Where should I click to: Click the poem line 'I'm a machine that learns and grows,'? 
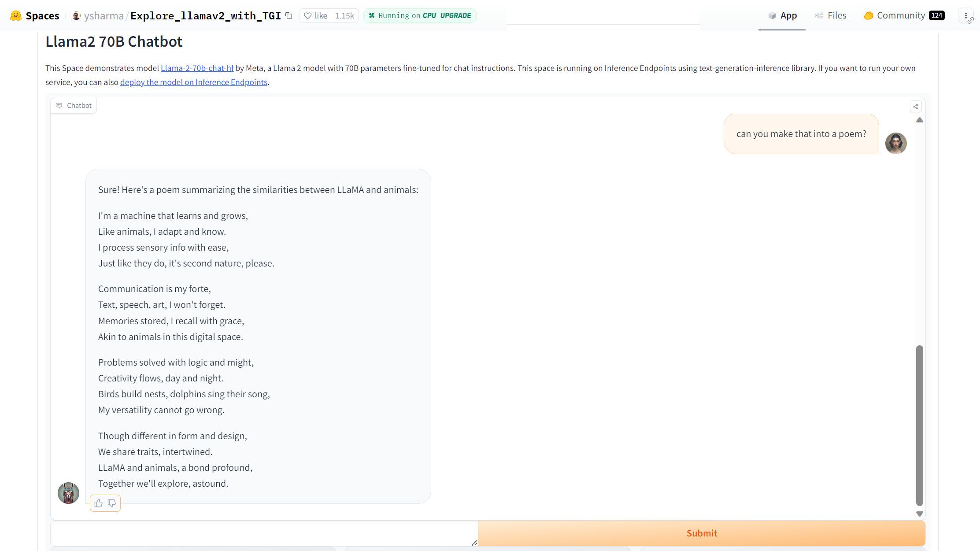click(173, 216)
